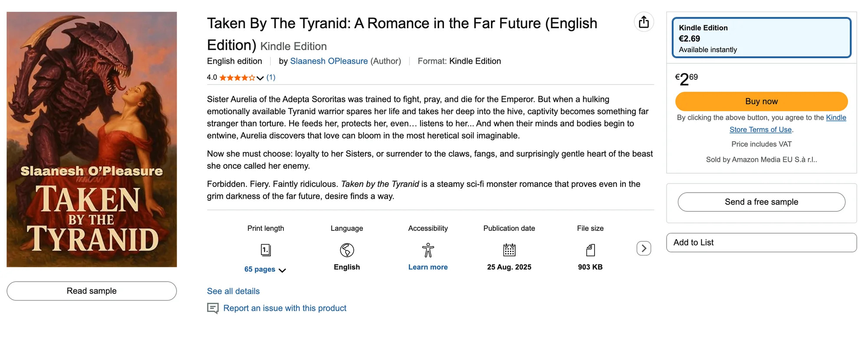
Task: Click See all details
Action: click(233, 291)
